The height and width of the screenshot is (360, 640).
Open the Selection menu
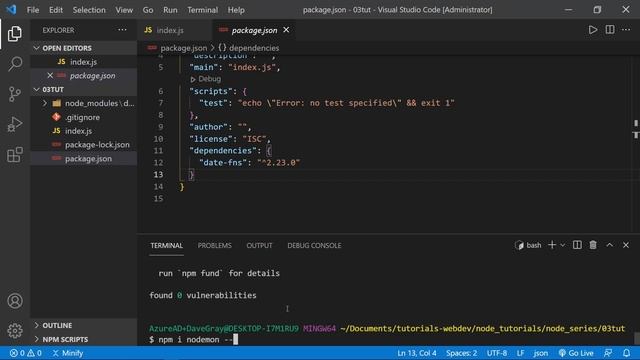(x=89, y=10)
